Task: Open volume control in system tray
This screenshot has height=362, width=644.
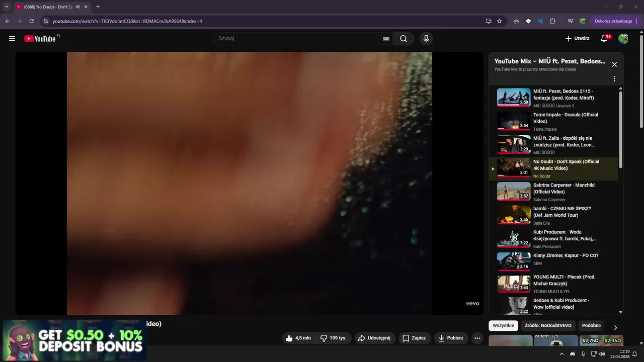Action: [x=602, y=354]
